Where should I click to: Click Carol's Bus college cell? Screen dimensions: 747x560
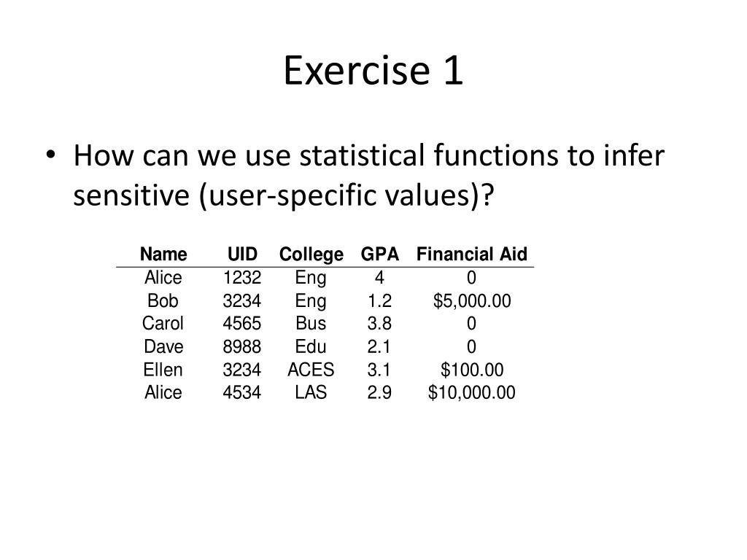point(311,323)
